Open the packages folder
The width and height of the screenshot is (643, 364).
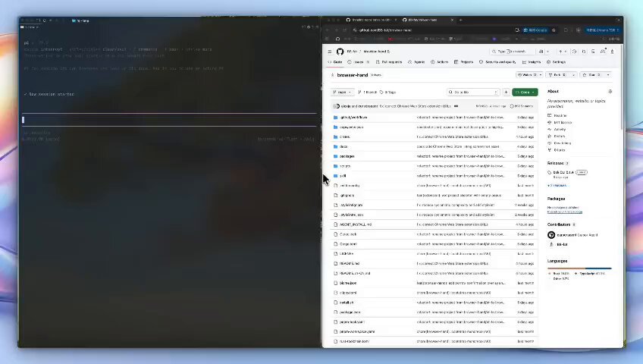point(347,156)
